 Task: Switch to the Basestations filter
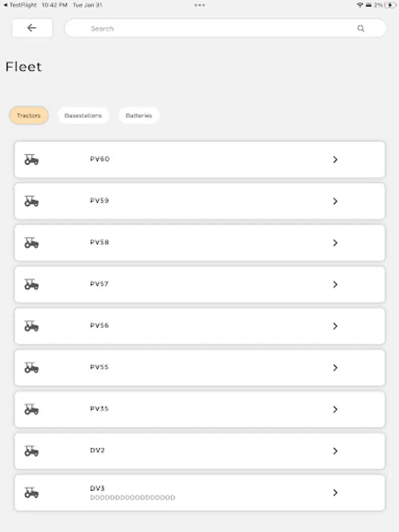[x=83, y=116]
